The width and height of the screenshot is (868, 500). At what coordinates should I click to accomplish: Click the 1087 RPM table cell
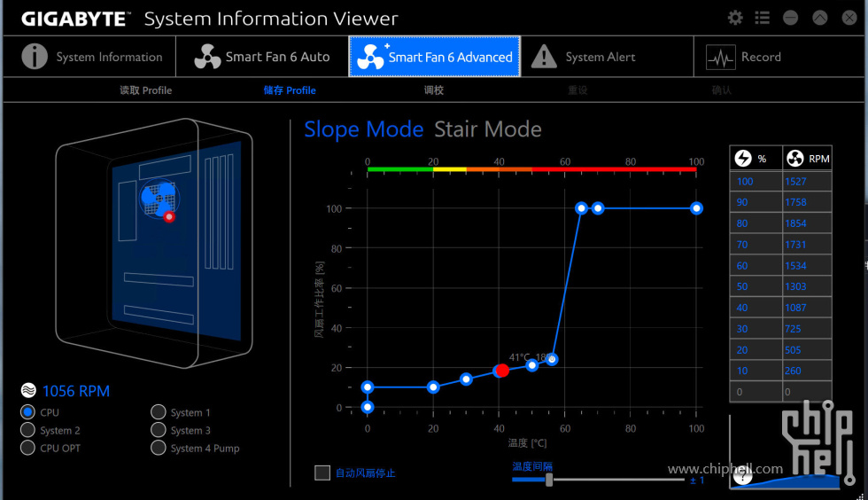807,308
